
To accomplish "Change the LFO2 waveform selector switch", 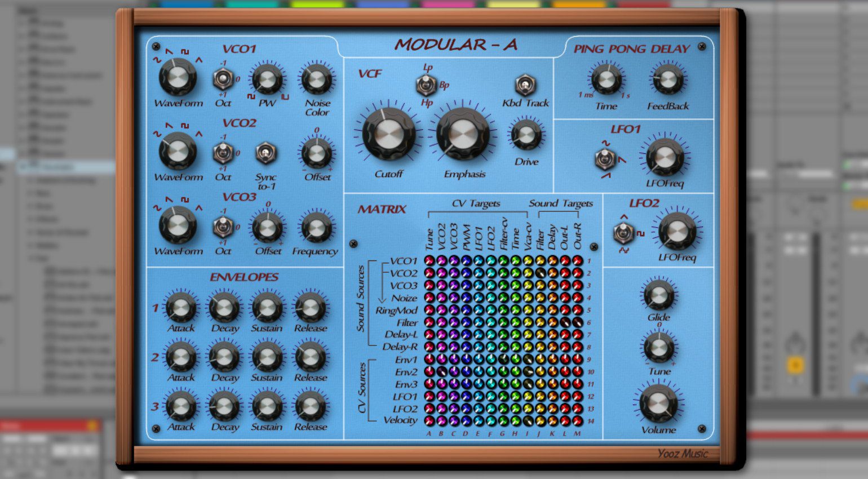I will tap(623, 233).
